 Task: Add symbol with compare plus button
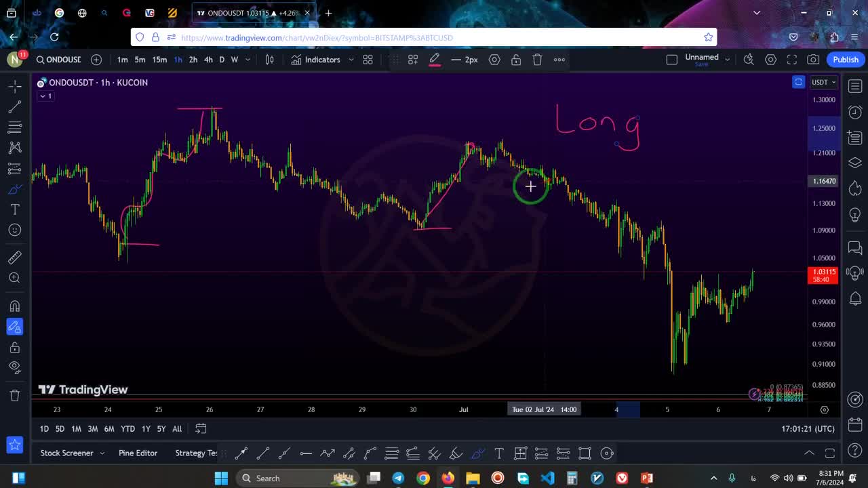96,60
